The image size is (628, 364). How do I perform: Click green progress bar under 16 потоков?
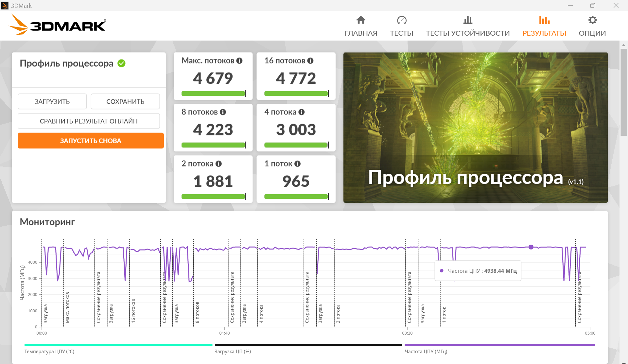296,94
